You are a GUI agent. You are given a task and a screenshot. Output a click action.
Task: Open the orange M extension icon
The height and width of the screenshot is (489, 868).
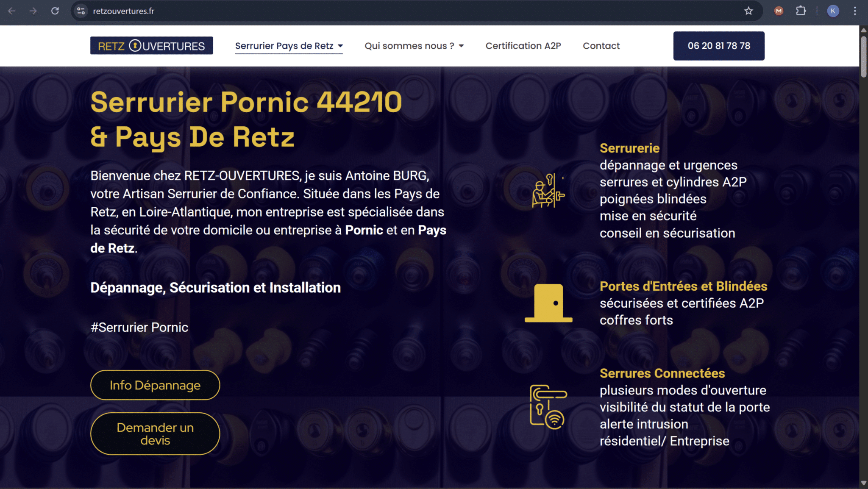779,11
